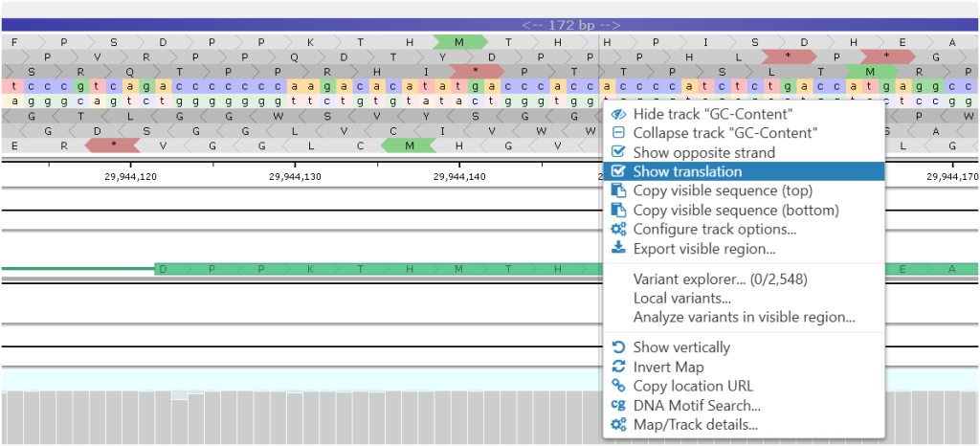Click the 29,944,130 position label

point(296,177)
